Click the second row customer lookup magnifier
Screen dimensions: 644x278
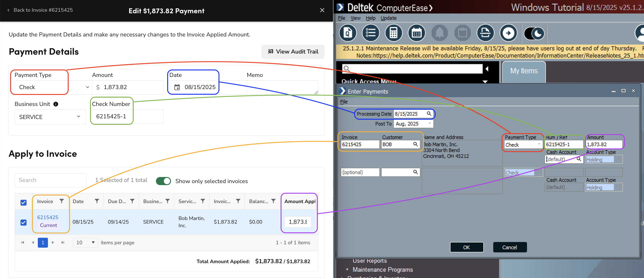coord(415,172)
